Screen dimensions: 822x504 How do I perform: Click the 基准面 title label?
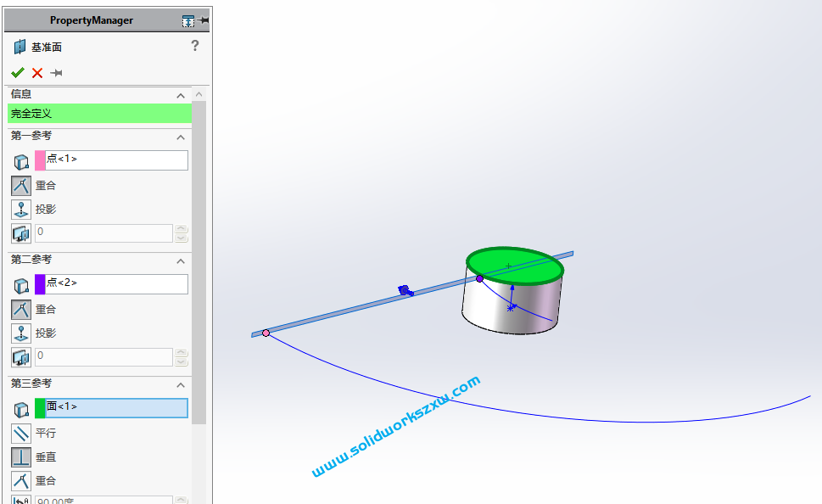(x=46, y=47)
